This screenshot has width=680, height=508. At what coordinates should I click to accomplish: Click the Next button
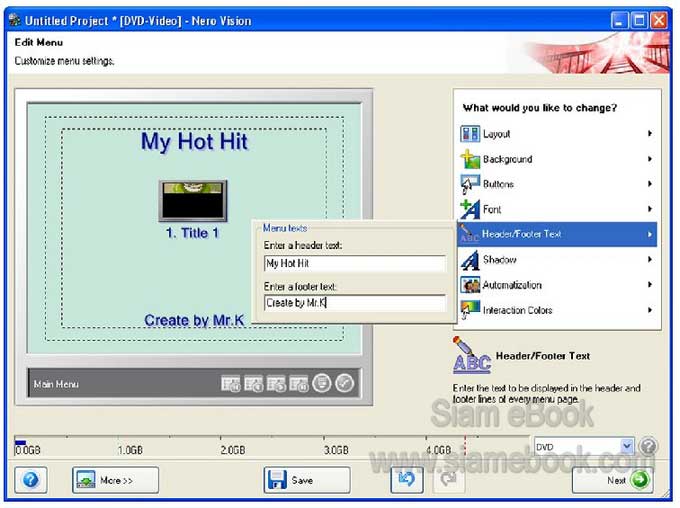613,480
